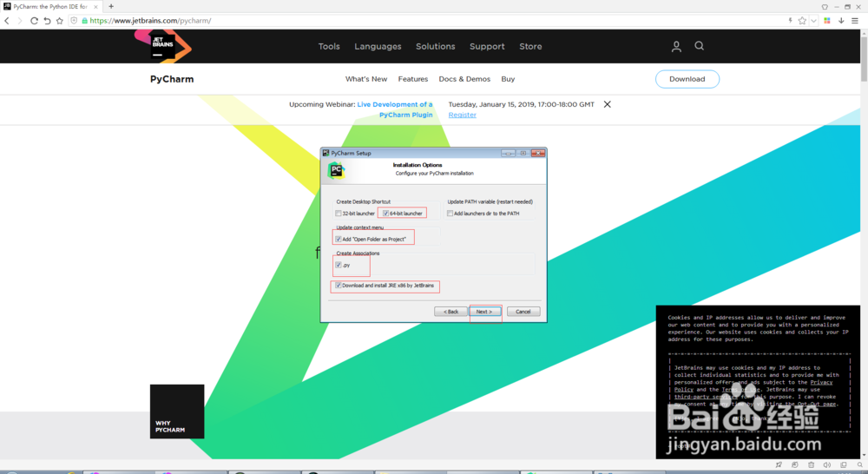This screenshot has height=474, width=868.
Task: Click the window-stack icon in status bar
Action: pos(844,465)
